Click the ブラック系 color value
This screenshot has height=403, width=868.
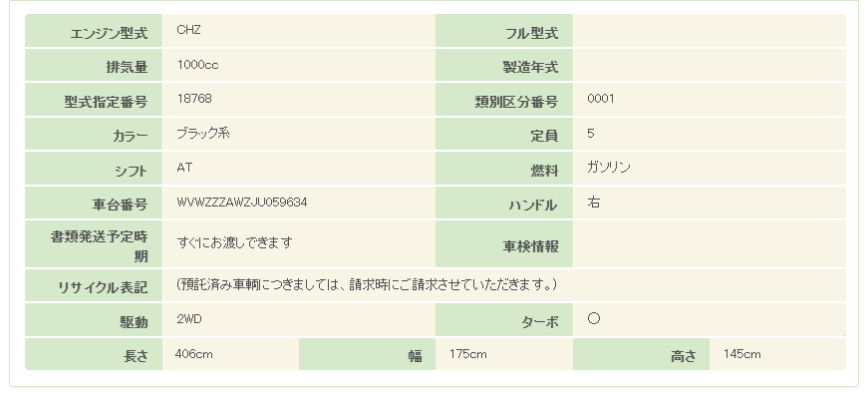(x=202, y=134)
